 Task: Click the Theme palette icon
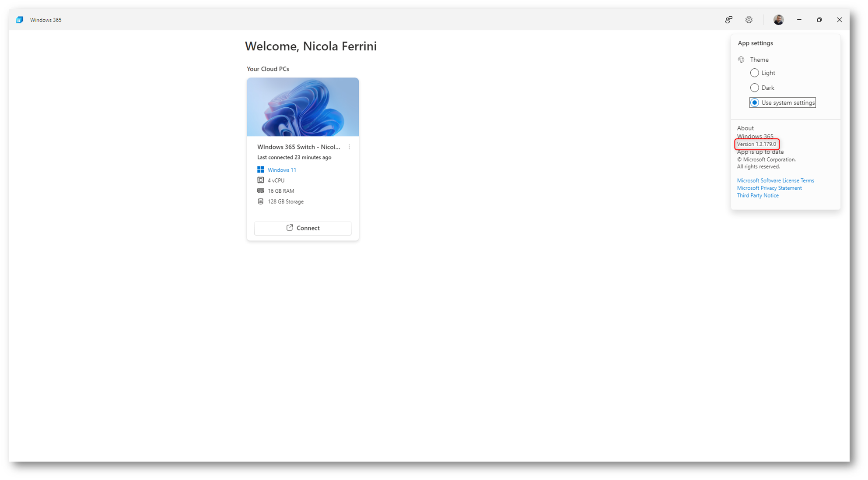[x=741, y=60]
